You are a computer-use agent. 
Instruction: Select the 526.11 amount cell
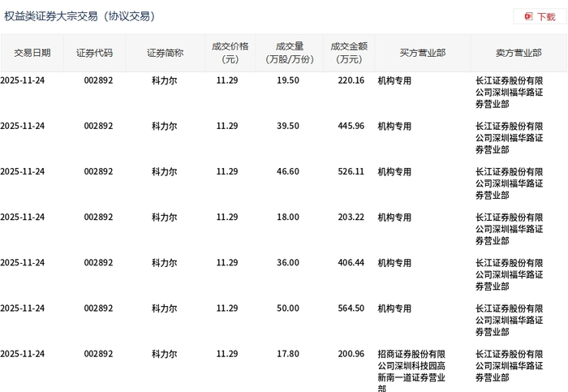click(351, 172)
